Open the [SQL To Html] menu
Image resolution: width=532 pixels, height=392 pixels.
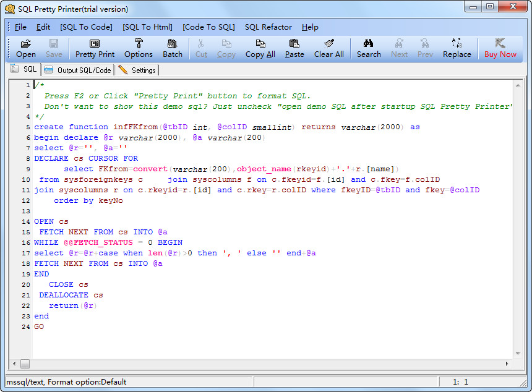click(x=147, y=27)
